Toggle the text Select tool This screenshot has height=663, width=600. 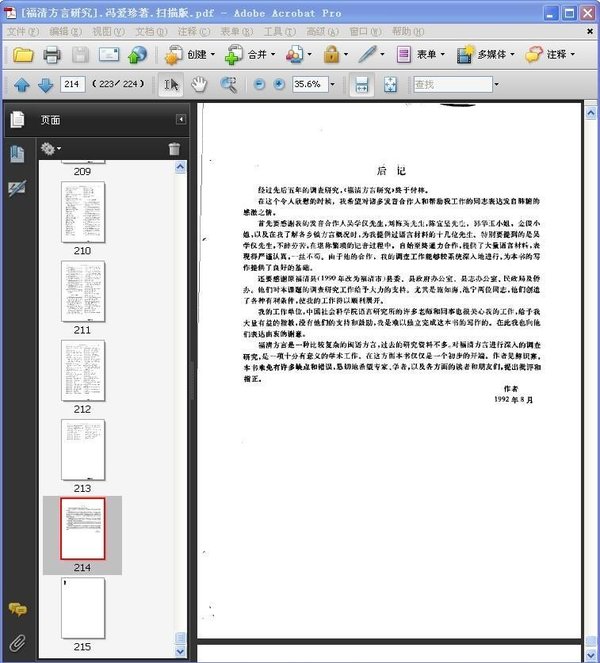(x=171, y=85)
